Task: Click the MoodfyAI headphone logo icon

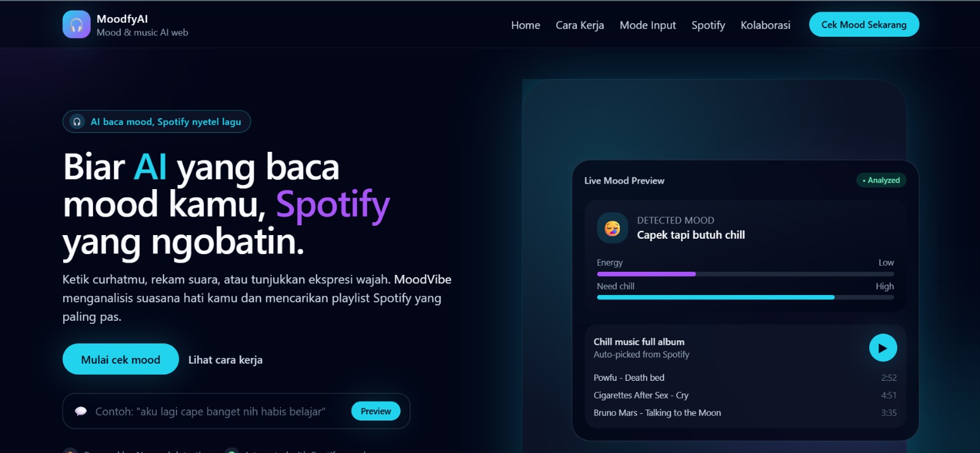Action: (x=76, y=24)
